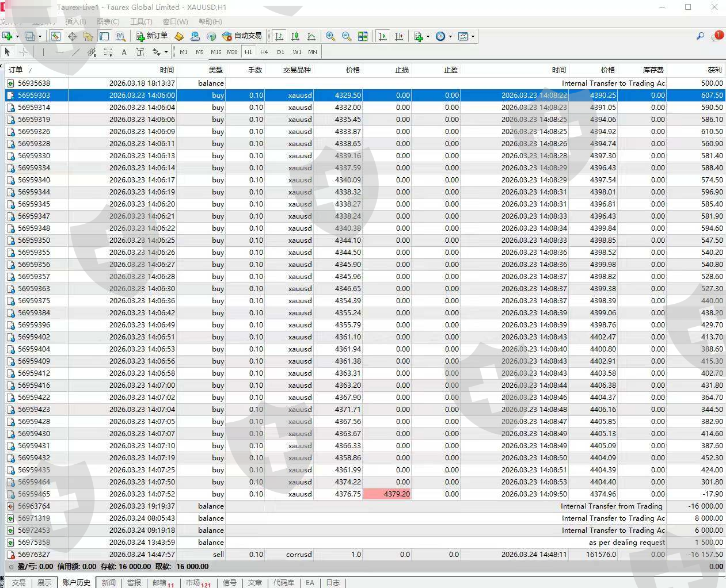Expand the new chart dropdown arrow

coord(17,36)
